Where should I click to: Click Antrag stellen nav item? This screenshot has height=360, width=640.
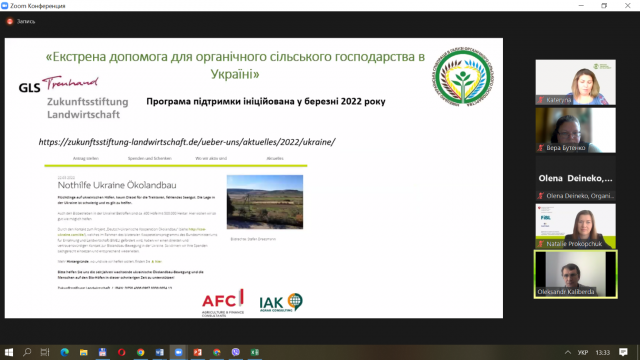[x=86, y=158]
